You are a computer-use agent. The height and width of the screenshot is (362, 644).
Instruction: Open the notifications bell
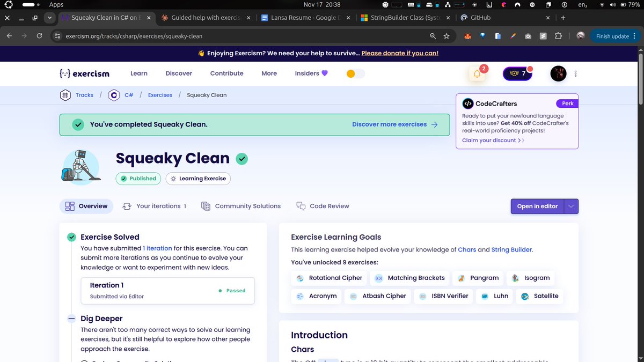coord(477,73)
